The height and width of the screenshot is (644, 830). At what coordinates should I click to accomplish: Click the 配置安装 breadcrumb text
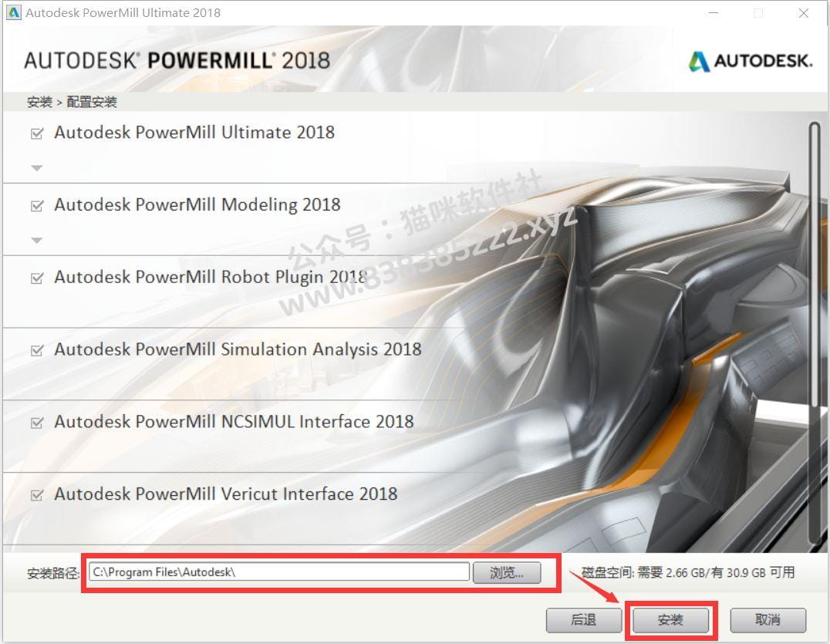92,102
